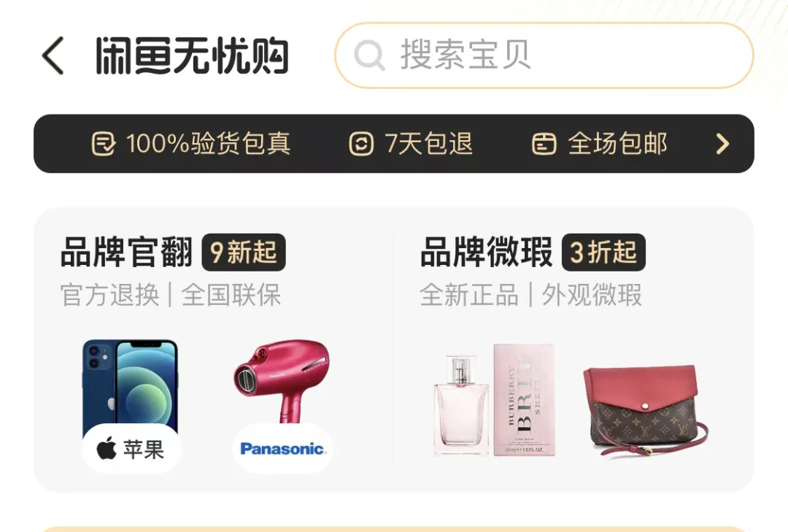Open the Apple 苹果 brand badge
This screenshot has height=532, width=788.
[x=131, y=449]
